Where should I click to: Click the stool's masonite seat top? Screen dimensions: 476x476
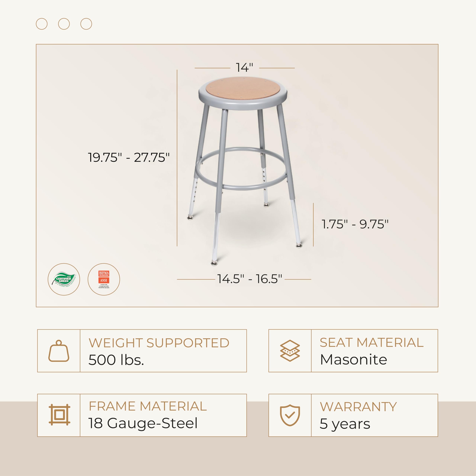click(x=243, y=90)
